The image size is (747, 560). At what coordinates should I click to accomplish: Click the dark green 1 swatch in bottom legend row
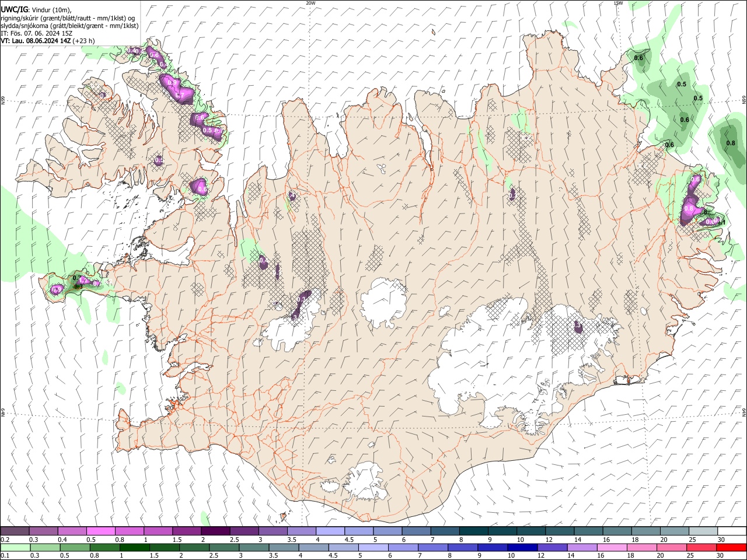coord(134,547)
